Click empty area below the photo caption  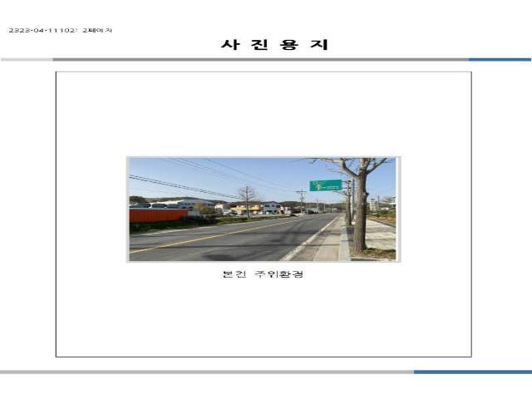(x=263, y=320)
